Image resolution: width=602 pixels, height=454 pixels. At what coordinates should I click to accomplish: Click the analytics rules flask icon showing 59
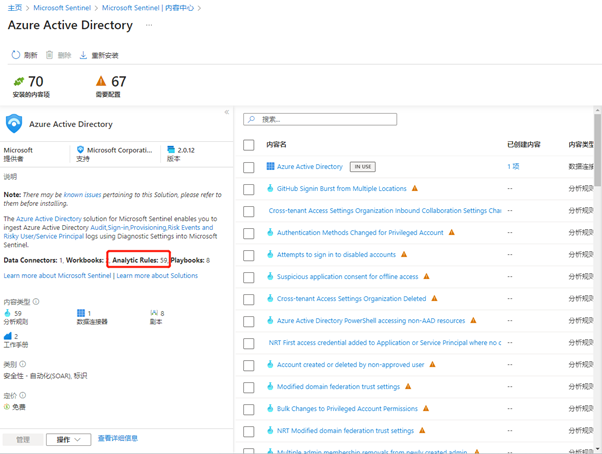tap(7, 313)
